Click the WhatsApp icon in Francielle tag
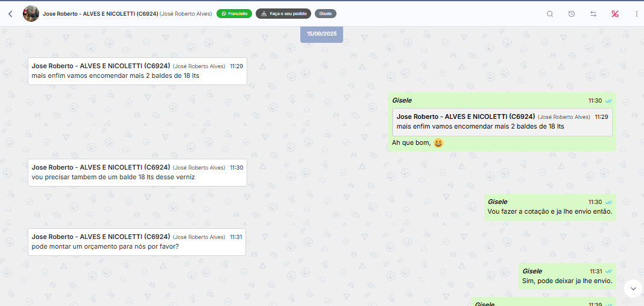The height and width of the screenshot is (306, 644). coord(224,14)
